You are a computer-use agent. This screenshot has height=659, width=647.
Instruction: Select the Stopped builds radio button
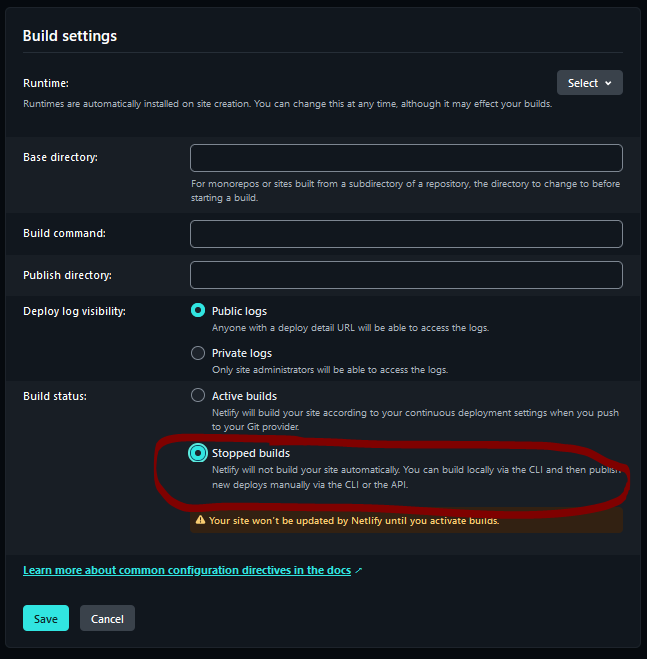[x=198, y=453]
